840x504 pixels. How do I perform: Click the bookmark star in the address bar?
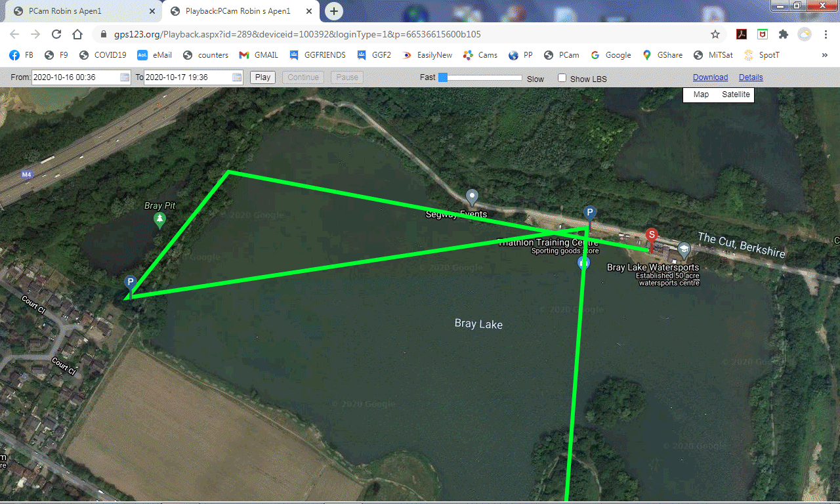715,33
